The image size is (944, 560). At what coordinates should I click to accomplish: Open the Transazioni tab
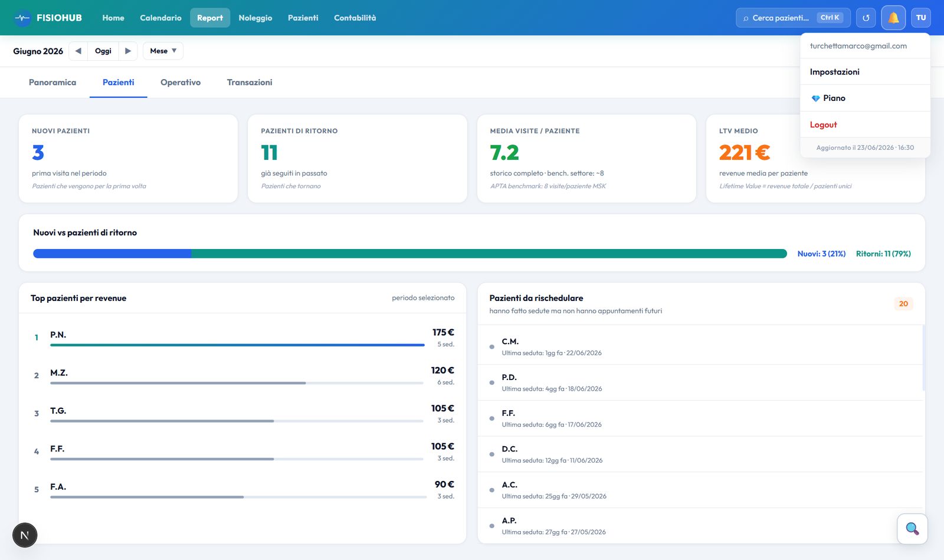(250, 83)
